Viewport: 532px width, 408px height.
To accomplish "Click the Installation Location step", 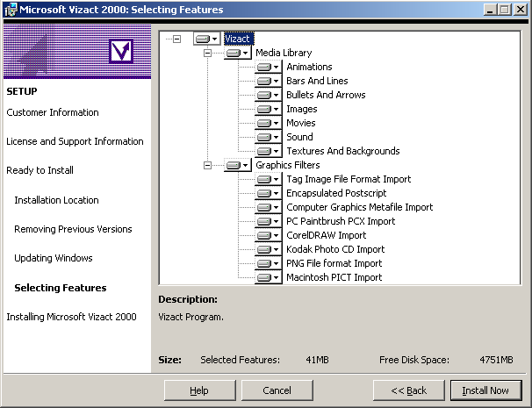I will click(56, 200).
